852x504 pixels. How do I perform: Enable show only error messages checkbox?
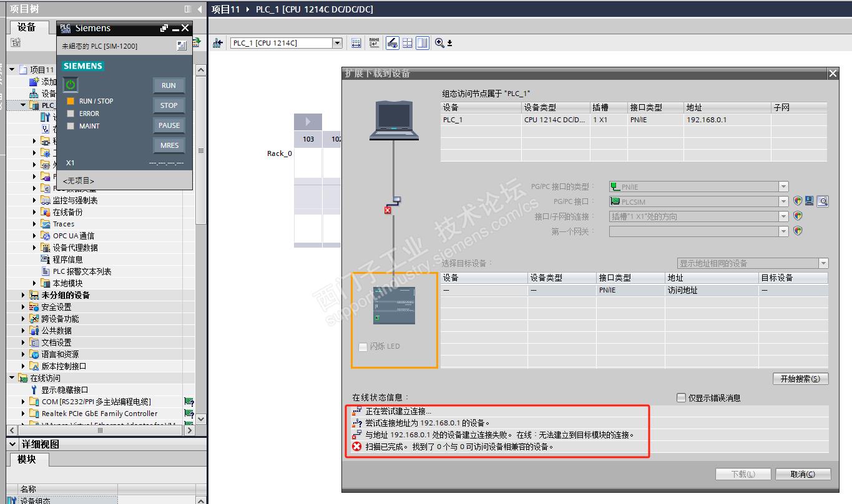coord(682,398)
